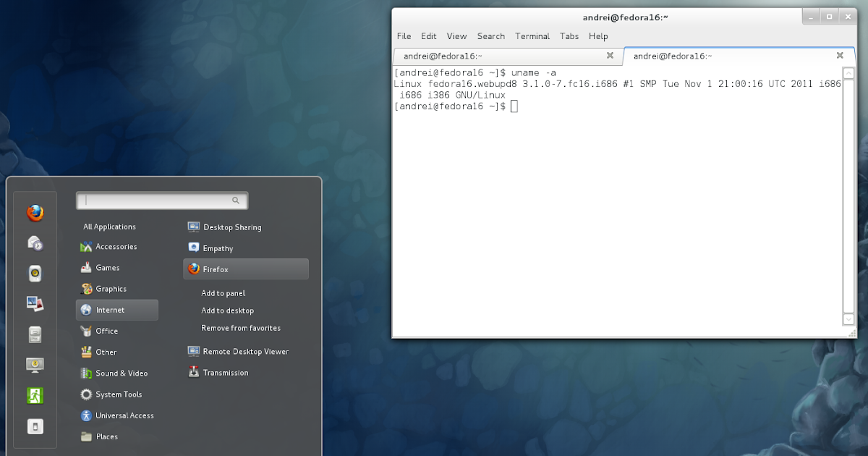Close the terminal window
Image resolution: width=868 pixels, height=456 pixels.
846,16
